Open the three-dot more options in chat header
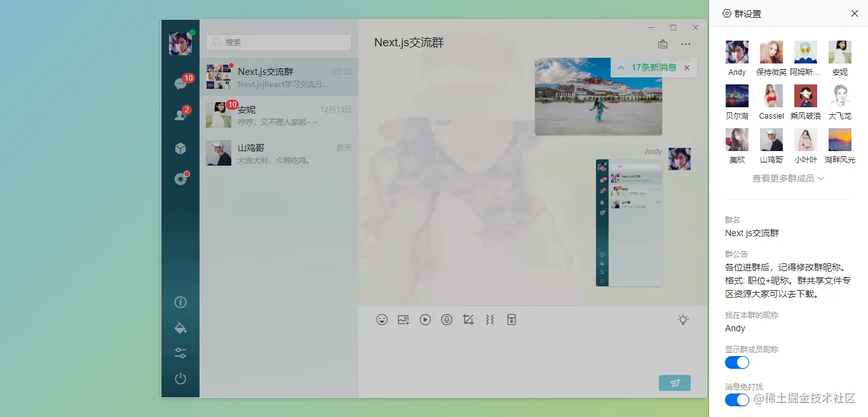 pyautogui.click(x=686, y=44)
